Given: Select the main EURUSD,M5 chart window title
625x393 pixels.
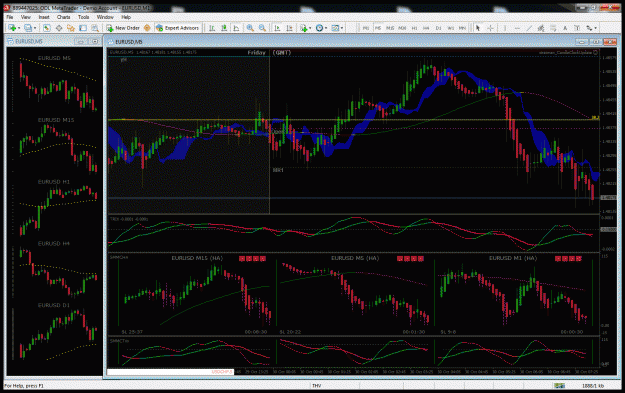Looking at the screenshot, I should [128, 42].
